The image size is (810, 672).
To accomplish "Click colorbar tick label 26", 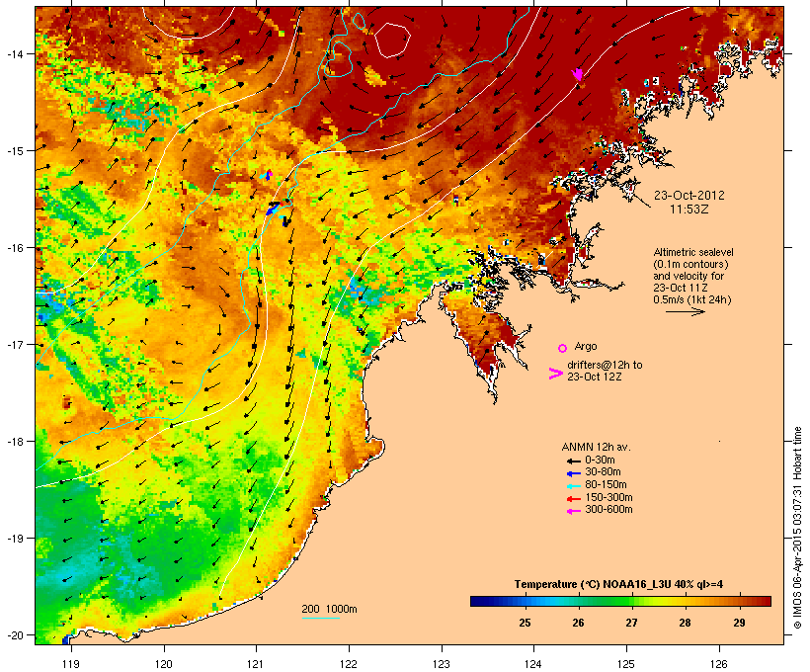I will click(578, 623).
